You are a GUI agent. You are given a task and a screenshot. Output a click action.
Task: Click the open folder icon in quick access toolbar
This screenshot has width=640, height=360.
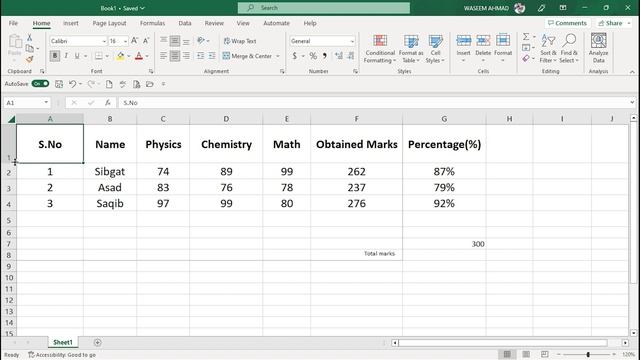[x=150, y=84]
